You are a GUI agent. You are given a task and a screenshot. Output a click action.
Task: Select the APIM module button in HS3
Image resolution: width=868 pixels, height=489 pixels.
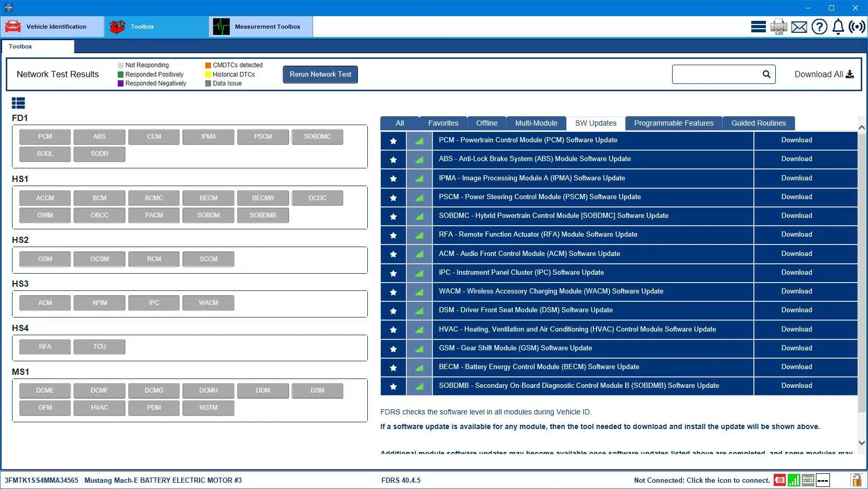pyautogui.click(x=100, y=303)
